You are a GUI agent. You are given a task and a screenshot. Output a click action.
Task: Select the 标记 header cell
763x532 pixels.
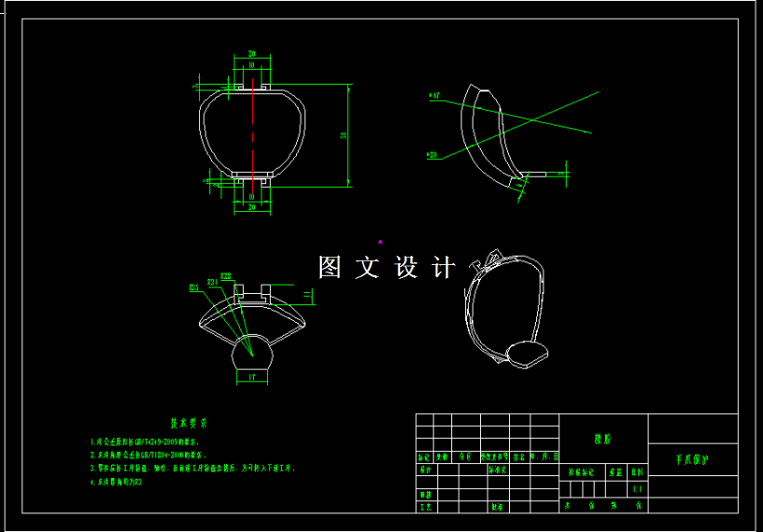click(x=423, y=457)
